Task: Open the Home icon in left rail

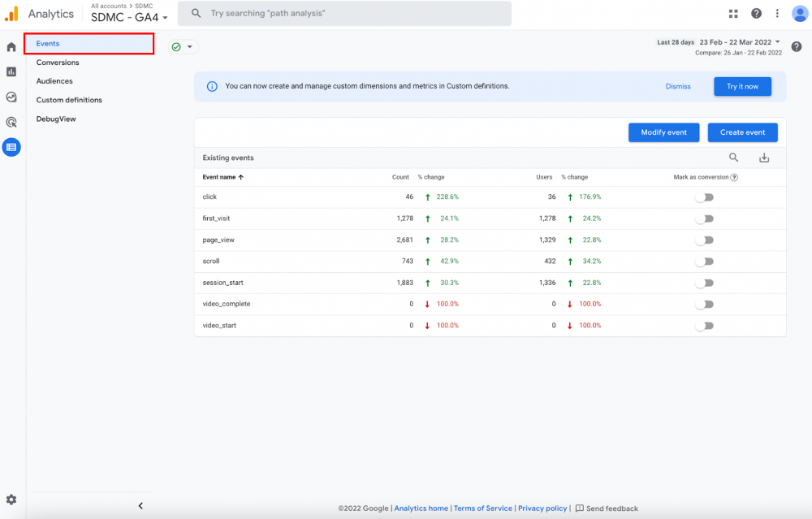Action: (11, 47)
